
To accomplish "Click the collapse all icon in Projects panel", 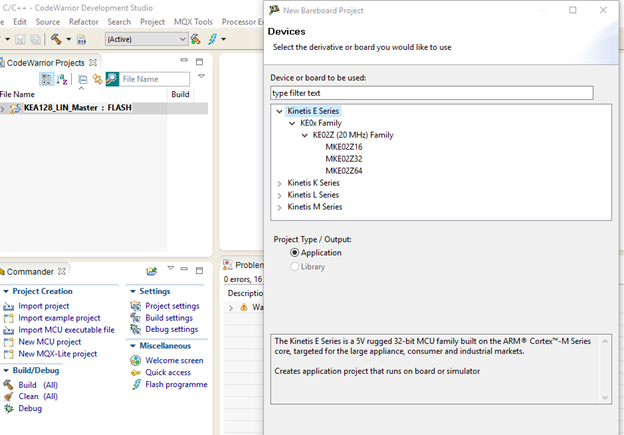I will [82, 79].
